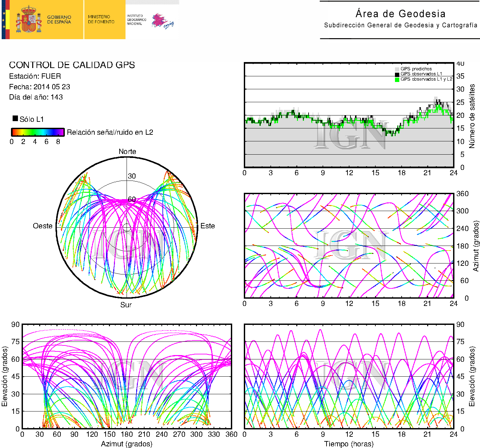Click the Ministerio de Fomento logo
Viewport: 480px width, 448px height.
coord(101,19)
